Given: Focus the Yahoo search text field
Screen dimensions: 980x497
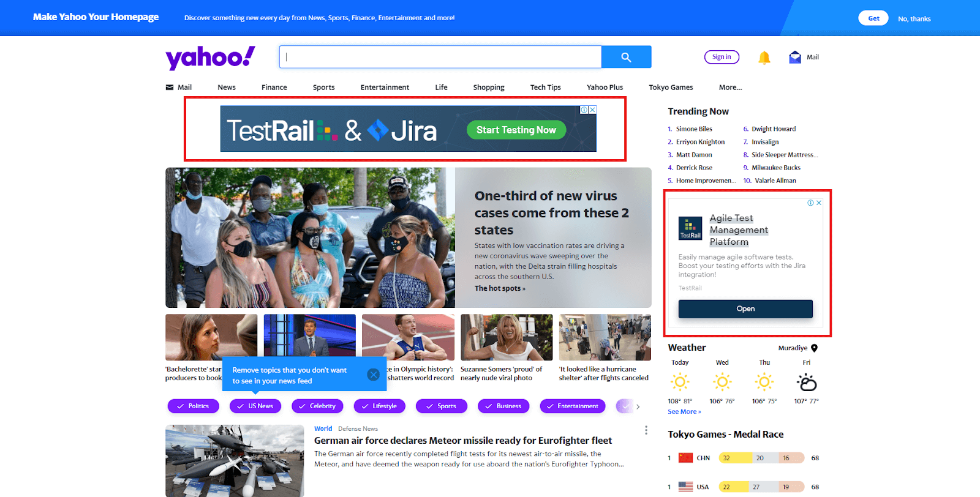Looking at the screenshot, I should click(441, 57).
